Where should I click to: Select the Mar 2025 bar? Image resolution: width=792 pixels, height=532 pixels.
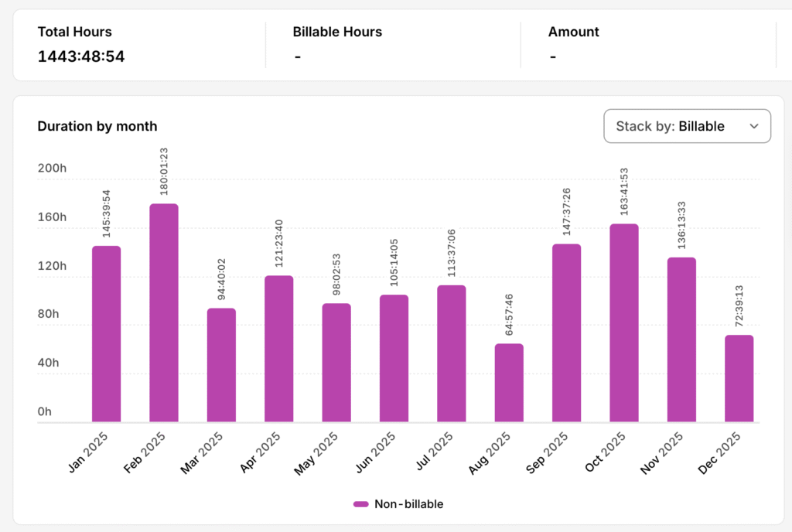click(x=221, y=365)
